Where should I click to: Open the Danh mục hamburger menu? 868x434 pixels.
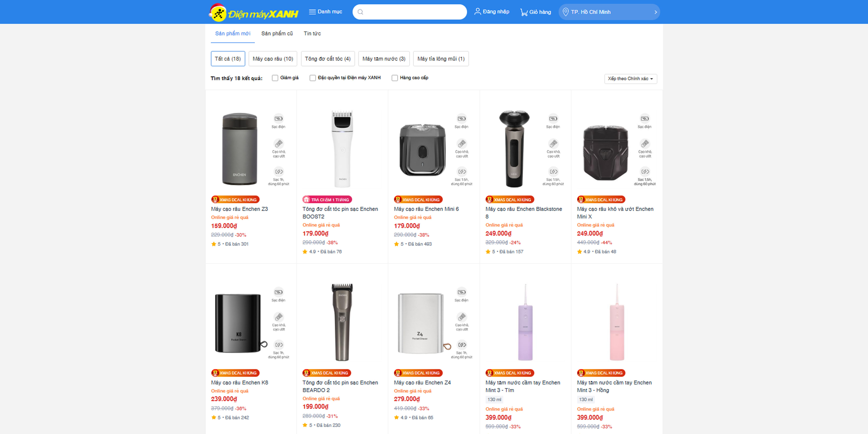[312, 12]
